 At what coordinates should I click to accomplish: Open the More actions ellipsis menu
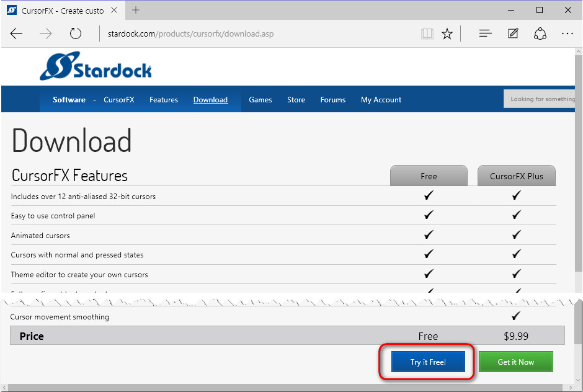567,34
